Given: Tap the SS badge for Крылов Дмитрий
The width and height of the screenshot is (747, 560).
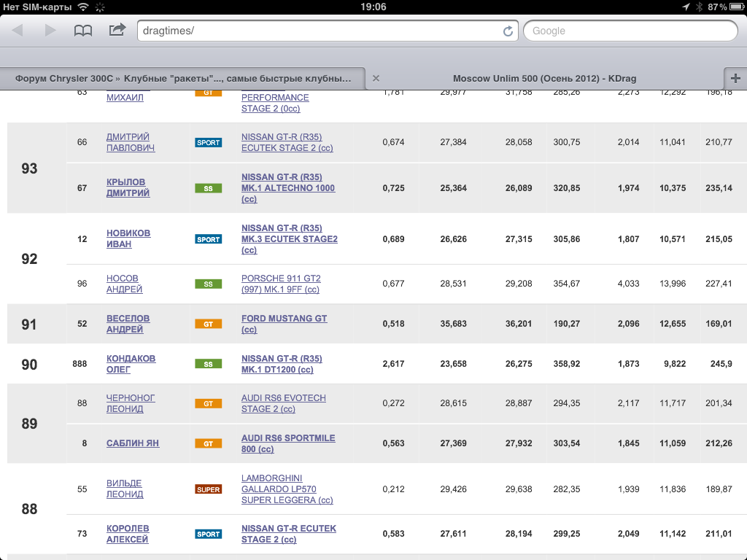Looking at the screenshot, I should (x=208, y=189).
